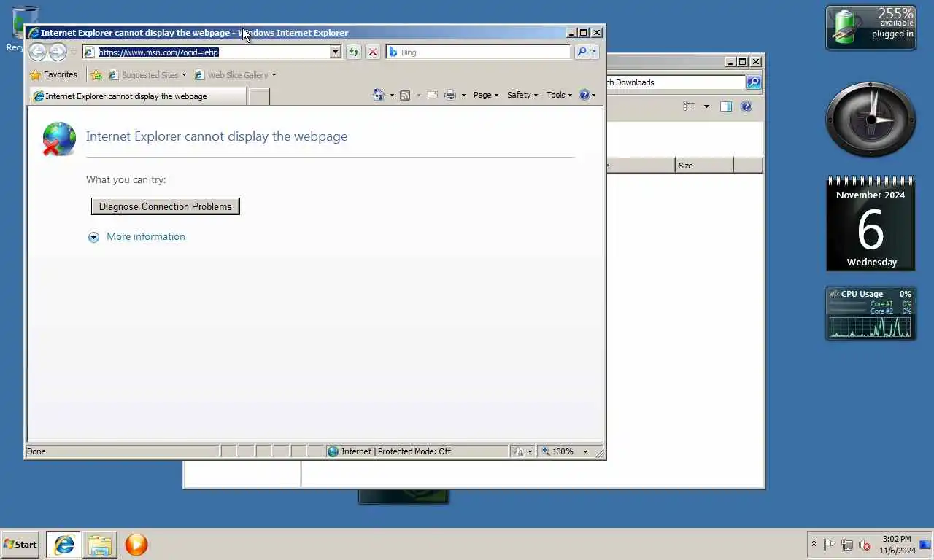Click the Action Center flag tray icon
Viewport: 934px width, 560px height.
point(830,544)
